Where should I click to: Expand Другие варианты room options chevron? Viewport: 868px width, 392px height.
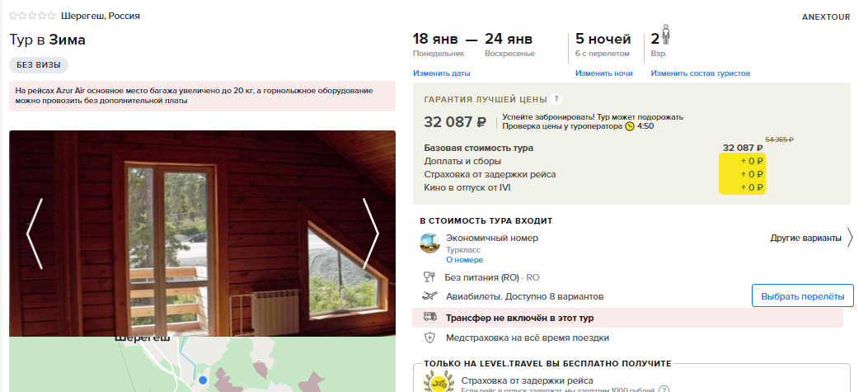click(850, 238)
